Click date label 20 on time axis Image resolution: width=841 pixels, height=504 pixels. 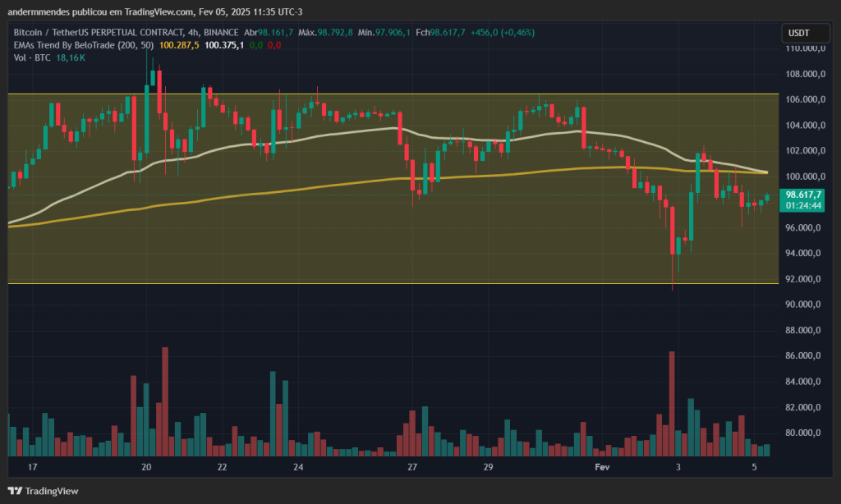(146, 467)
